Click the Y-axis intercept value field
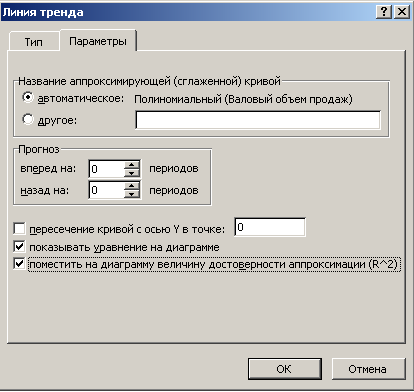This screenshot has width=414, height=392. point(270,227)
